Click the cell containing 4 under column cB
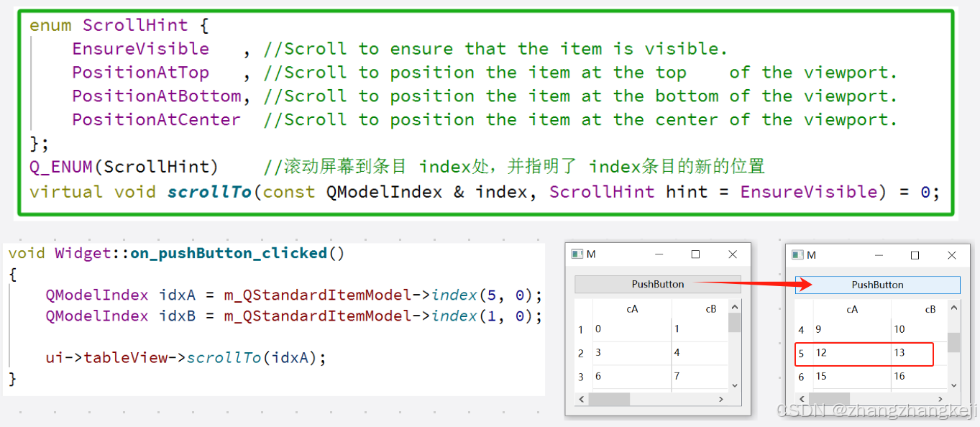Image resolution: width=980 pixels, height=427 pixels. pyautogui.click(x=700, y=353)
